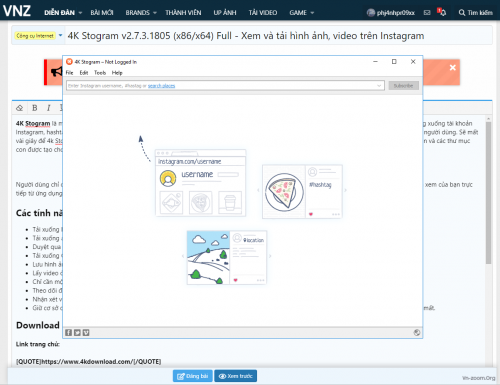500x385 pixels.
Task: Open the File menu in 4K Stogram
Action: coord(69,73)
